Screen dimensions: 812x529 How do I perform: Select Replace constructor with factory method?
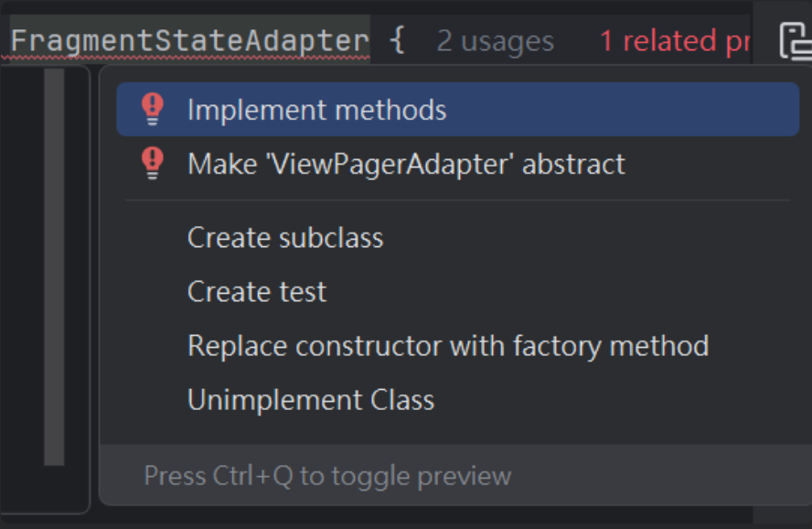coord(448,346)
